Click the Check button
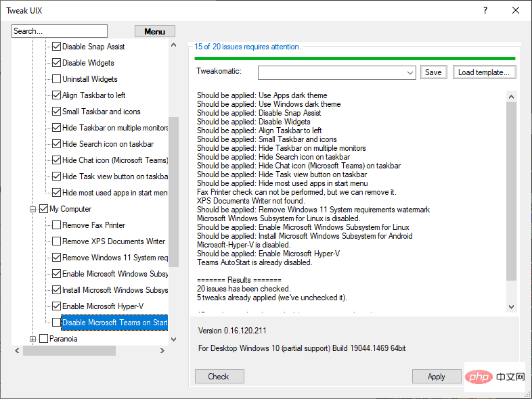Image resolution: width=532 pixels, height=399 pixels. 219,376
